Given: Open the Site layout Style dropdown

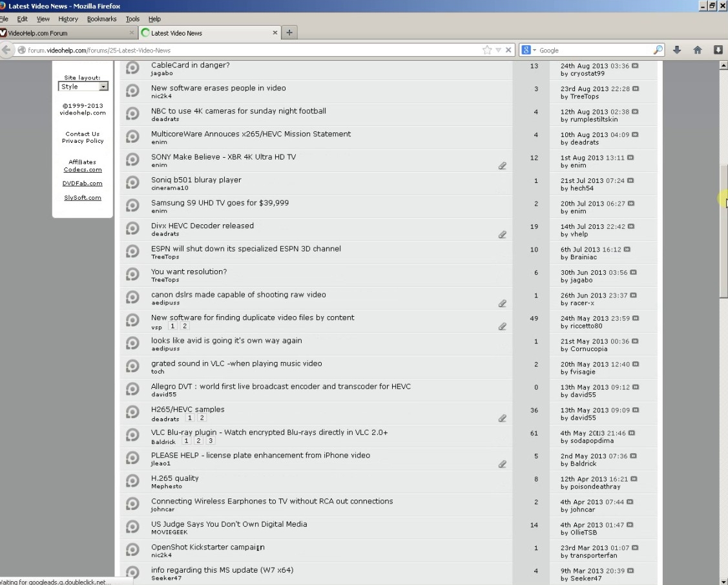Looking at the screenshot, I should 83,87.
